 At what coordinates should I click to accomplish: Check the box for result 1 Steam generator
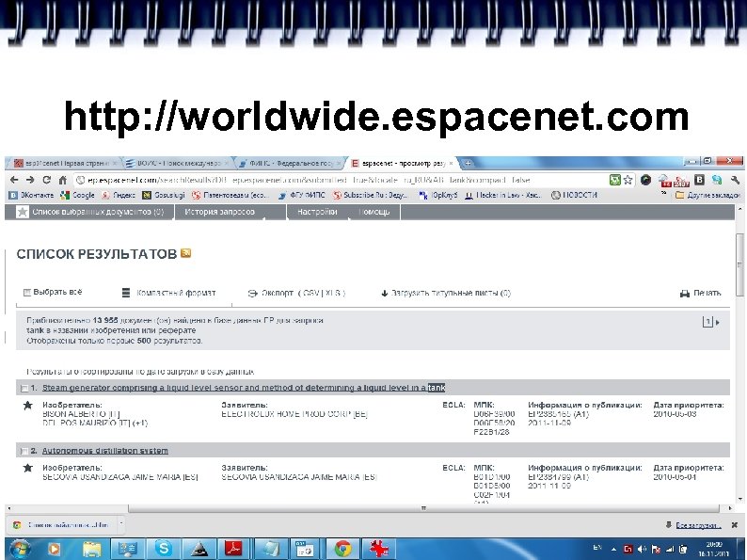[x=24, y=388]
